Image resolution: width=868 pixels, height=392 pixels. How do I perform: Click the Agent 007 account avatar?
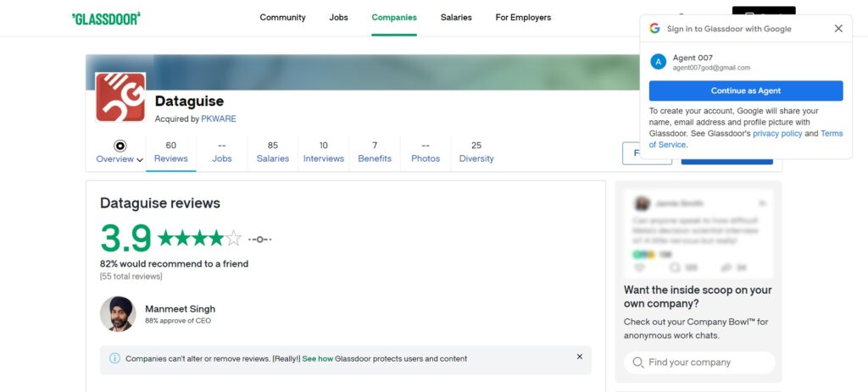point(658,62)
